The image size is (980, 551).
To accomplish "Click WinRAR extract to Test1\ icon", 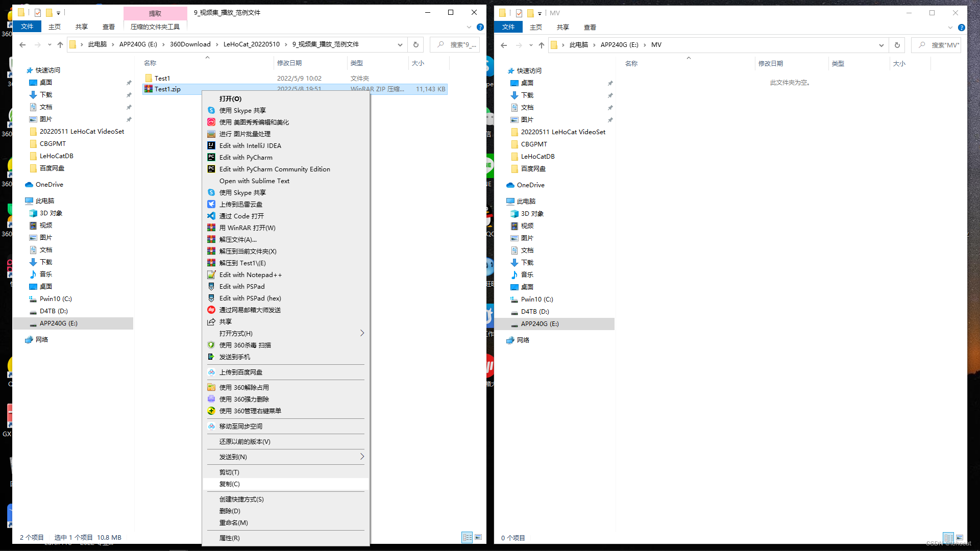I will coord(211,263).
